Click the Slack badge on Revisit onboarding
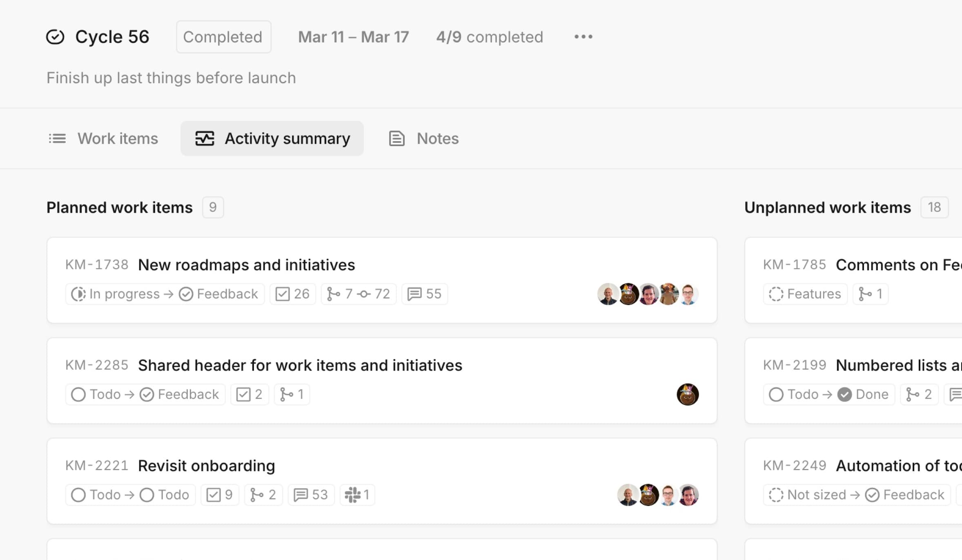 click(357, 495)
